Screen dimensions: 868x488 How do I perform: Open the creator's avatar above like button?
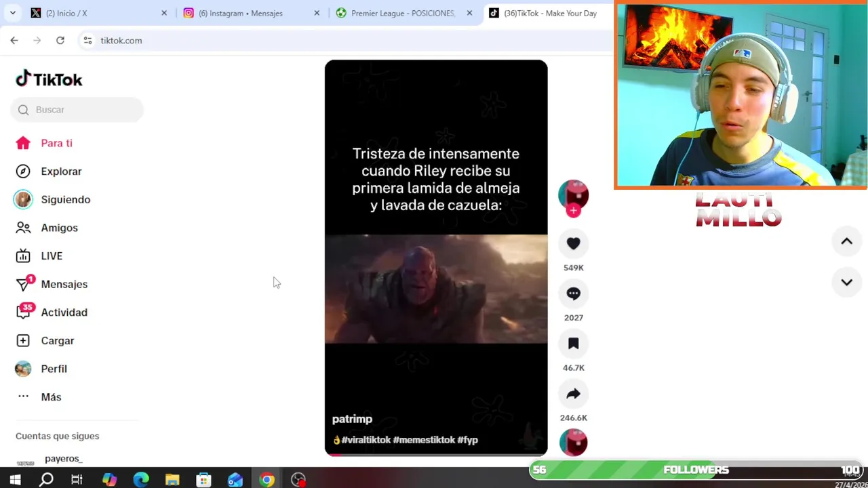click(x=573, y=195)
